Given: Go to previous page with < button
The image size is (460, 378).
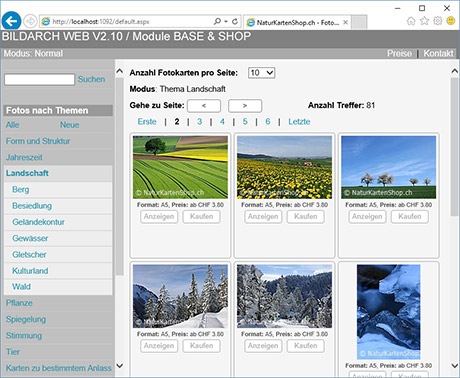Looking at the screenshot, I should pyautogui.click(x=204, y=106).
